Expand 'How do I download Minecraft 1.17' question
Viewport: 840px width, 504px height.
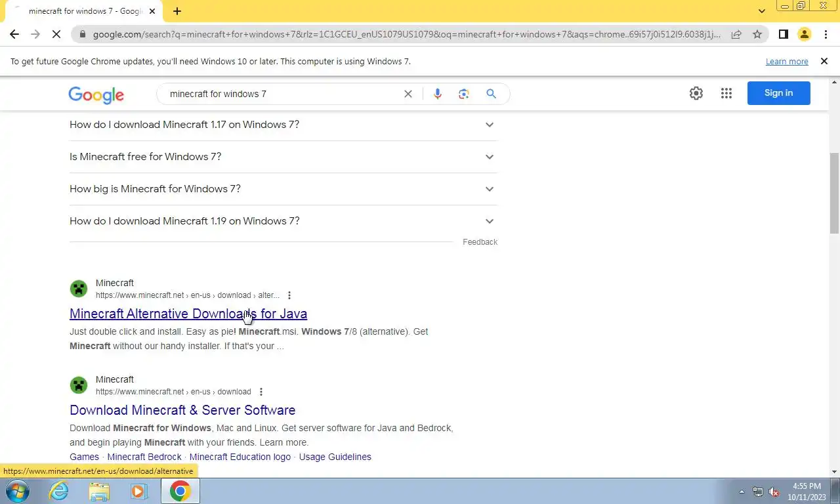coord(283,125)
